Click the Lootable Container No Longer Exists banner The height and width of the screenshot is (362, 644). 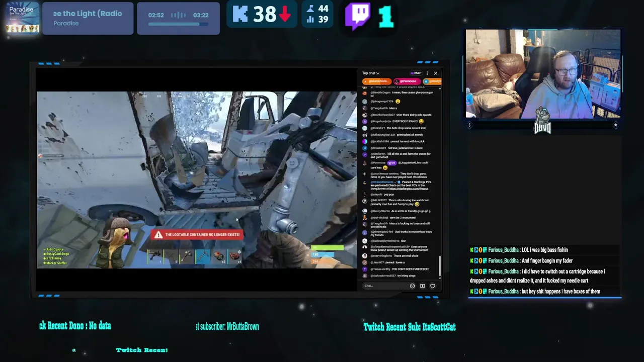(x=198, y=235)
